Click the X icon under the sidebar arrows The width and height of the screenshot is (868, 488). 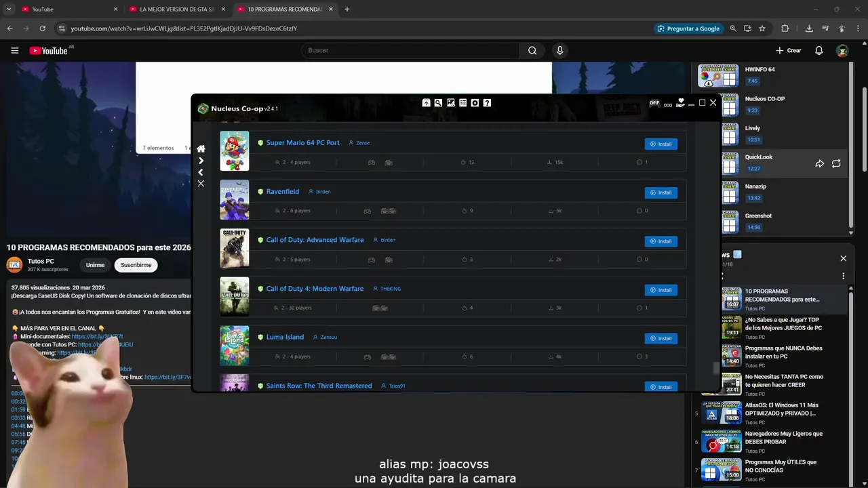click(201, 184)
